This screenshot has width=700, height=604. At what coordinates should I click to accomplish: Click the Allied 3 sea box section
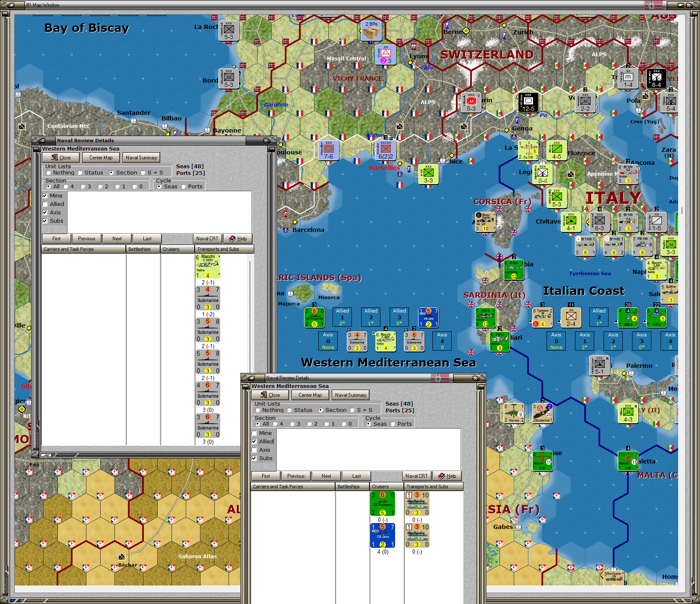click(x=399, y=317)
